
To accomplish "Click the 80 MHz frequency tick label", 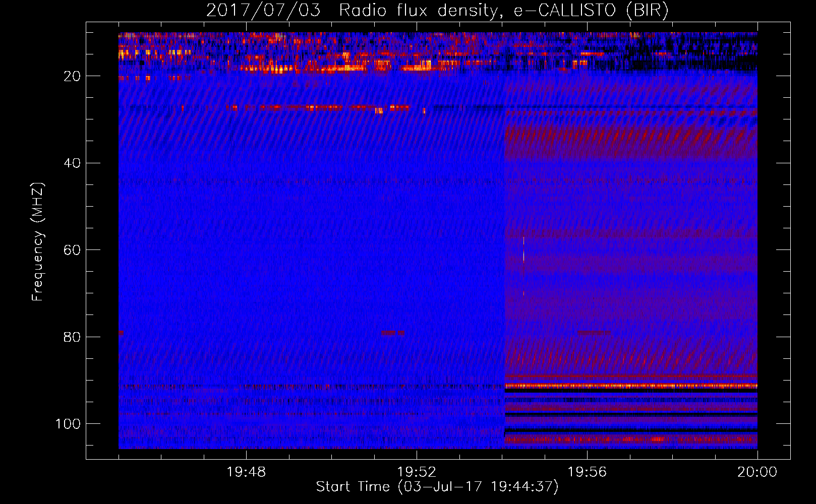I will click(72, 337).
